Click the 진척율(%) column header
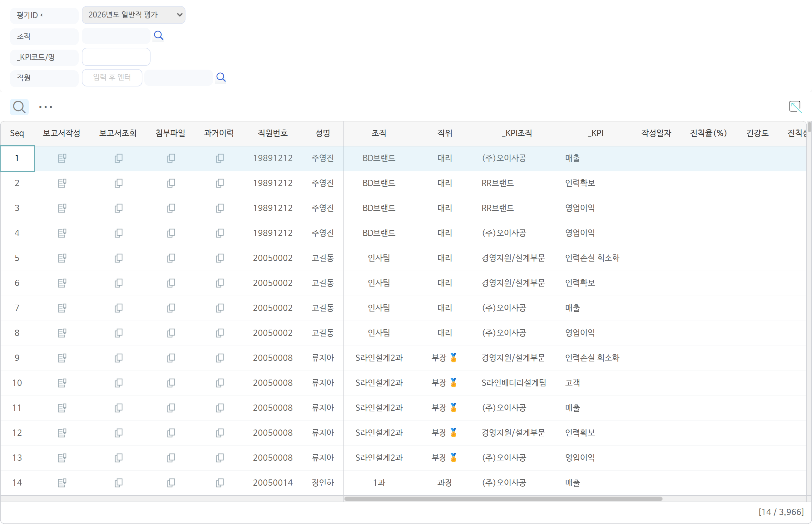 pyautogui.click(x=708, y=133)
